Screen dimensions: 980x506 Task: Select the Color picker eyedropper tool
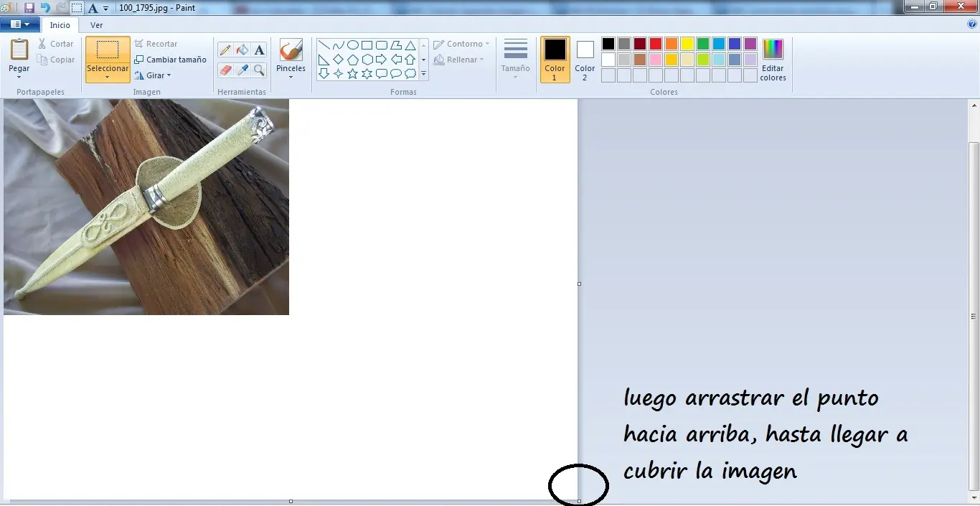point(242,70)
